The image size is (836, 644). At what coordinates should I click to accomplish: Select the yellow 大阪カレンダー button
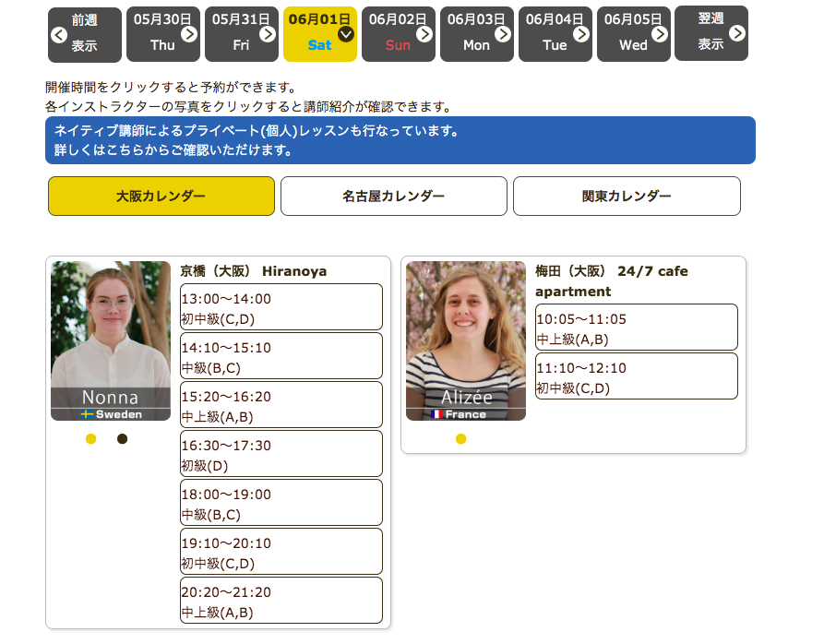pos(161,197)
